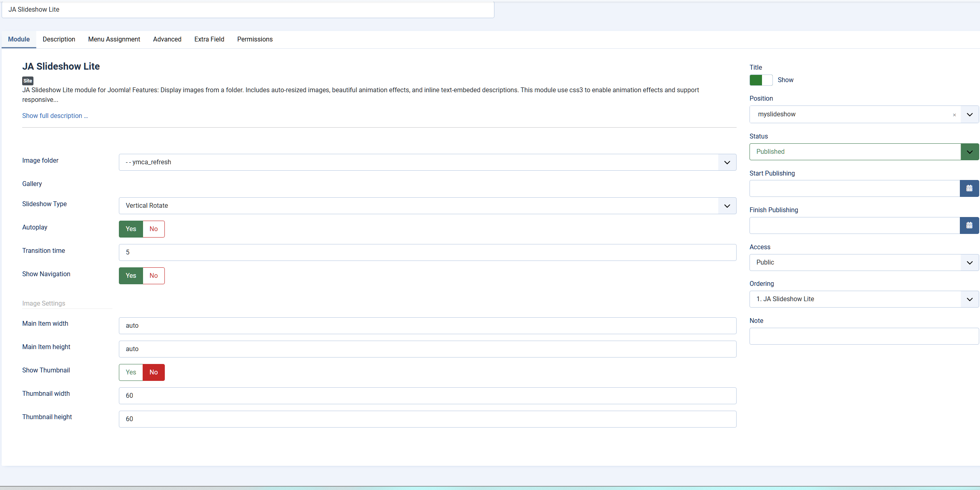Set Show Thumbnail to Yes

coord(131,372)
